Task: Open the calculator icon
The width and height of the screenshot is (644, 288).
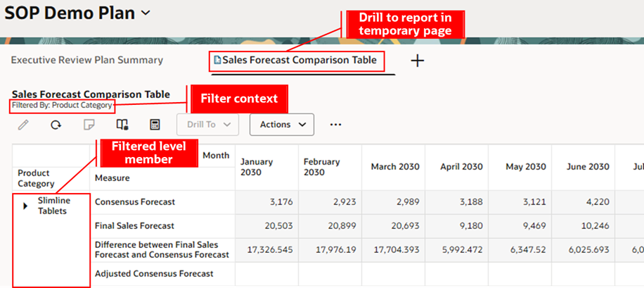Action: (155, 125)
